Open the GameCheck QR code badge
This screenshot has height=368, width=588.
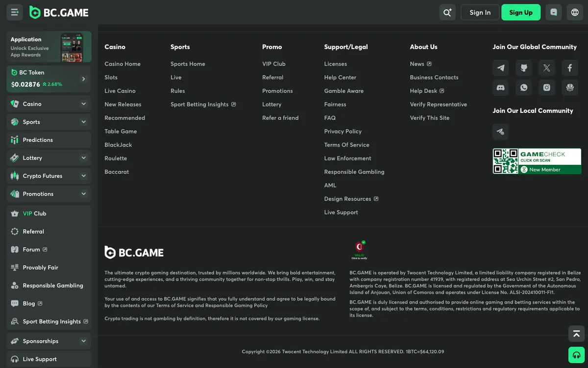tap(537, 161)
